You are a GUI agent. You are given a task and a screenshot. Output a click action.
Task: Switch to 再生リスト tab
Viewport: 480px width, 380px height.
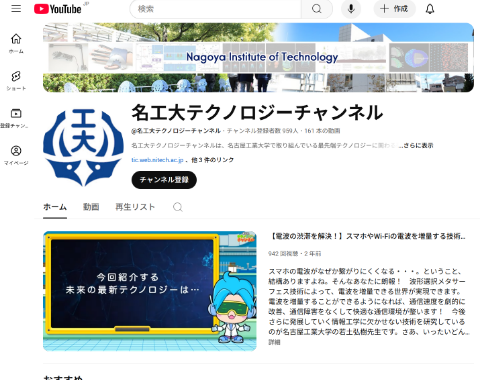pos(135,207)
